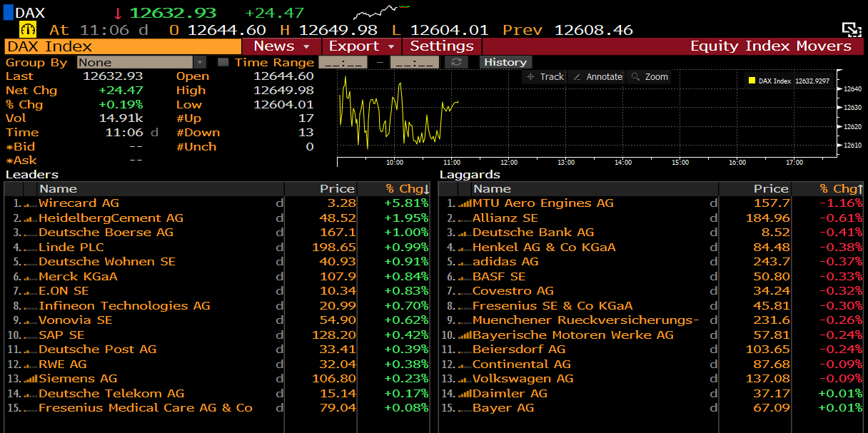Image resolution: width=868 pixels, height=433 pixels.
Task: Click the yellow DAX Index legend swatch
Action: point(752,81)
